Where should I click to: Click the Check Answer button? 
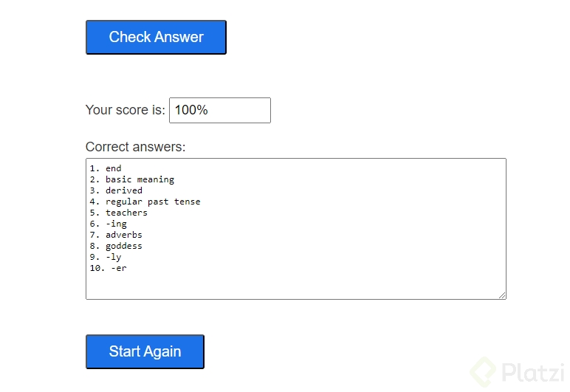coord(156,37)
